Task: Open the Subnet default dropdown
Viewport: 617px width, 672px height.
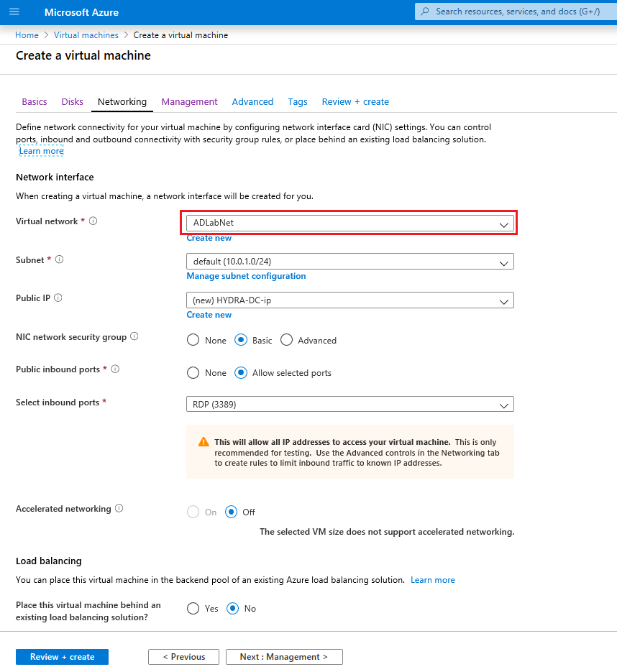Action: point(349,262)
